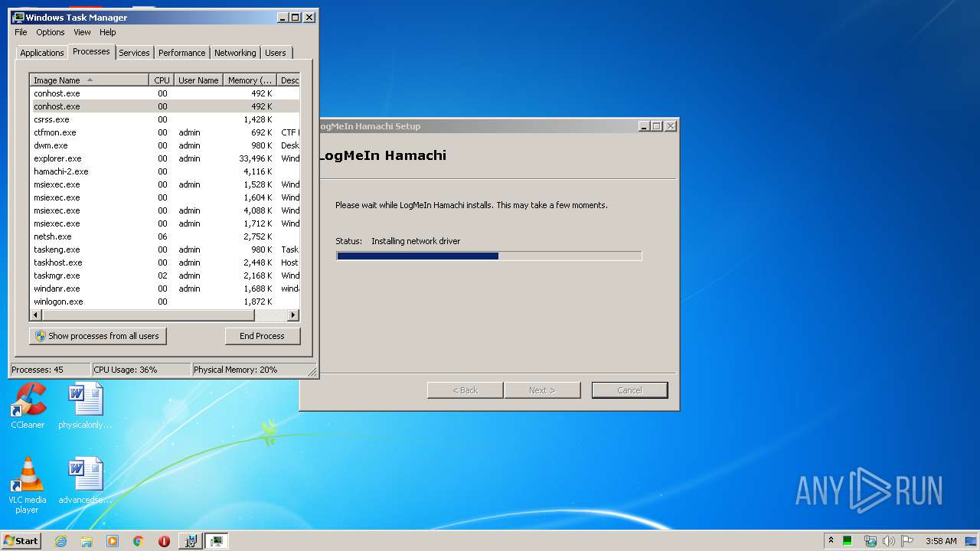Switch to Performance tab
The width and height of the screenshot is (980, 551).
click(182, 53)
